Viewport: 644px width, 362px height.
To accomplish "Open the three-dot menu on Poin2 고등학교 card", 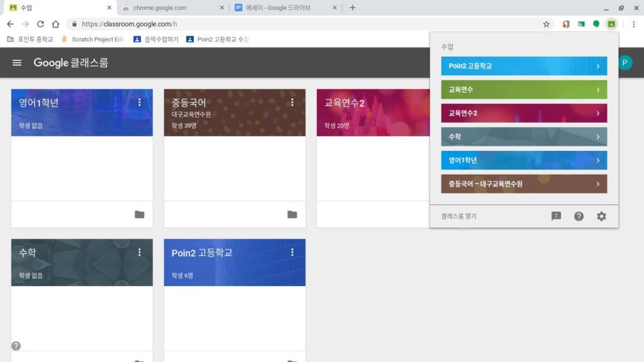I will [x=292, y=252].
